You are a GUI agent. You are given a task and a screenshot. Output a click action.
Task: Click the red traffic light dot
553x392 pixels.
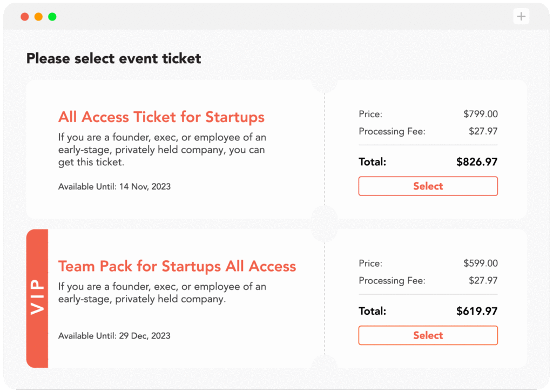coord(25,16)
